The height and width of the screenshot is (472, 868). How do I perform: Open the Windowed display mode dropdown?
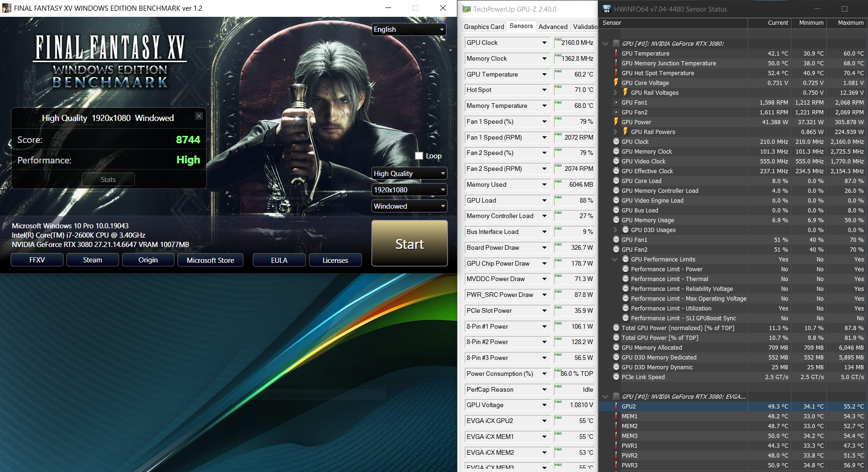[409, 206]
